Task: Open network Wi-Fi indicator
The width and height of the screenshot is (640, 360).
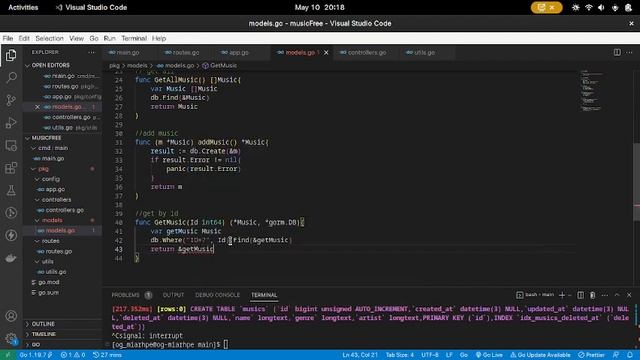Action: (589, 7)
